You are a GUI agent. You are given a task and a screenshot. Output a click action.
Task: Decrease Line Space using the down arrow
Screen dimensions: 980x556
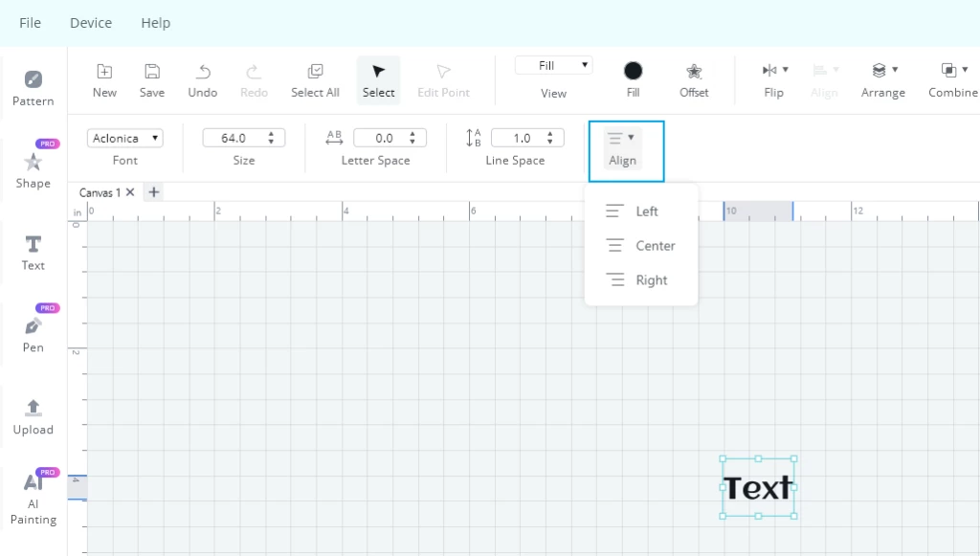tap(550, 142)
